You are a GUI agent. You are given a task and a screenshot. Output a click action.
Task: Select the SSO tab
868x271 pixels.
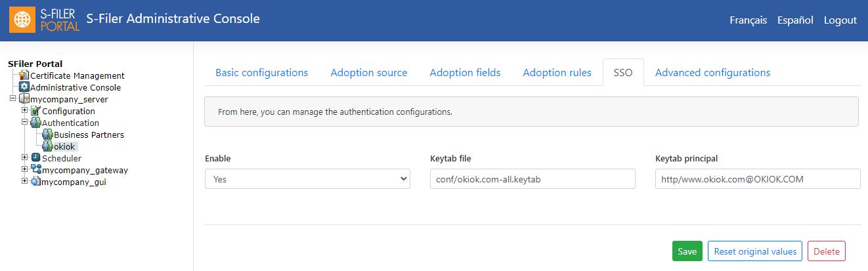(x=623, y=73)
